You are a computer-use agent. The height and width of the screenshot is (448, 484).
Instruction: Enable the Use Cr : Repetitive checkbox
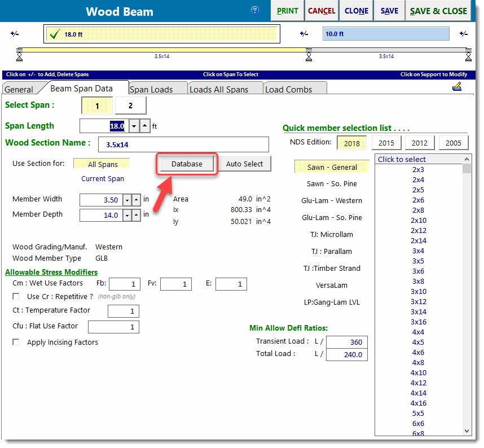coord(16,296)
